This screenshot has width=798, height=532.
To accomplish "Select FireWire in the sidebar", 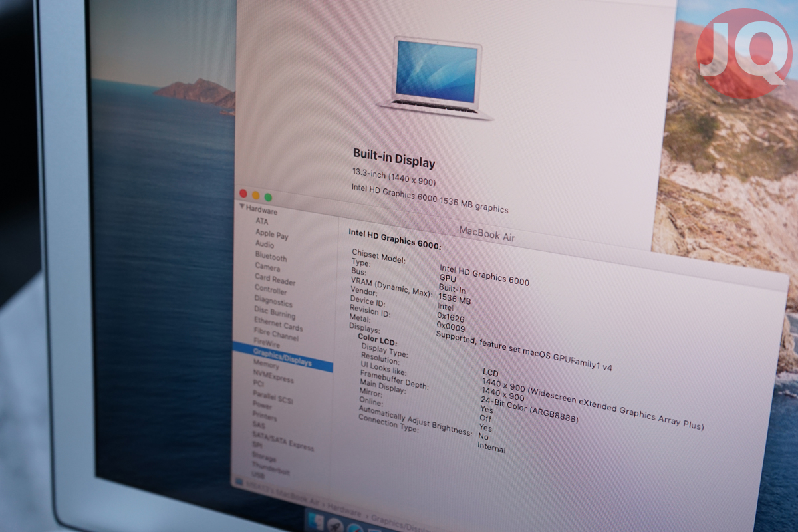I will pos(267,344).
